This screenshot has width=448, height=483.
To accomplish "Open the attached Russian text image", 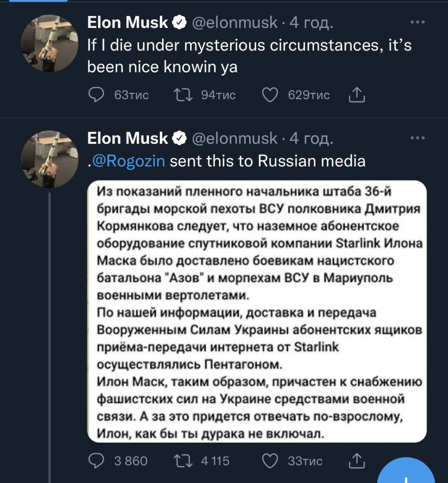I will (x=257, y=311).
